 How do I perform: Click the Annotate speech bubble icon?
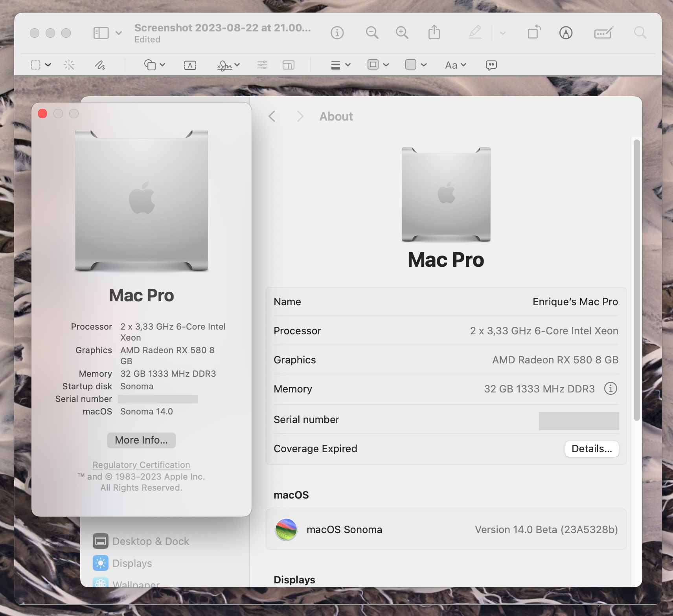click(491, 65)
